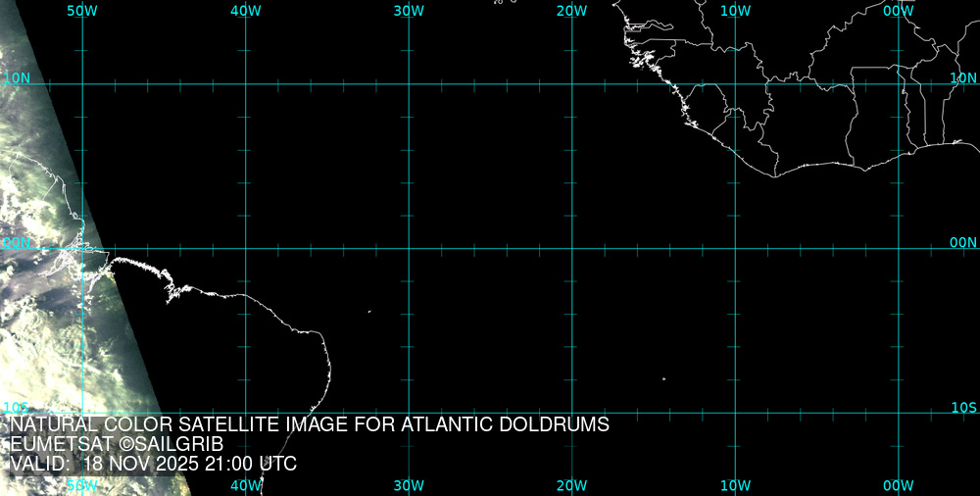Screen dimensions: 980x496
Task: Click the 10N label on right side
Action: tap(963, 77)
